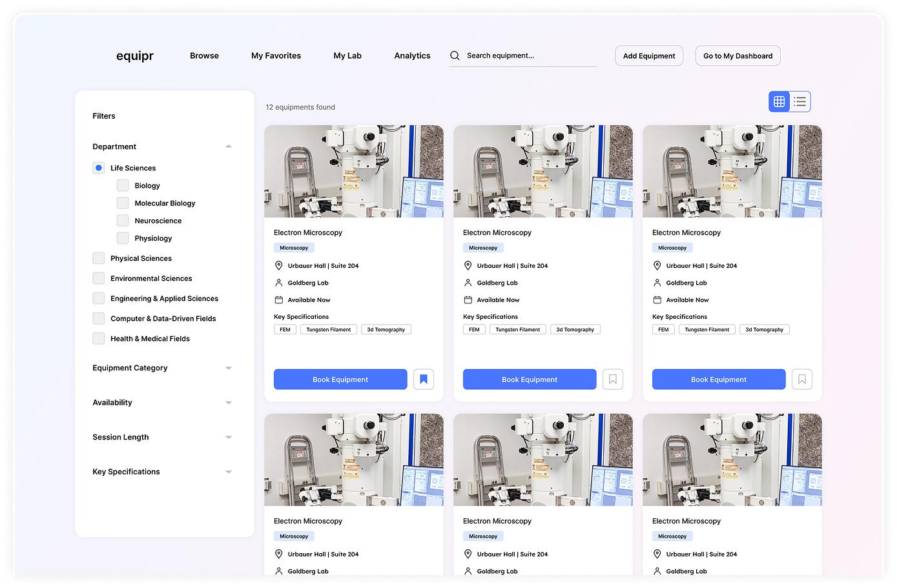Click the location pin icon on first card
This screenshot has width=897, height=588.
pyautogui.click(x=278, y=265)
